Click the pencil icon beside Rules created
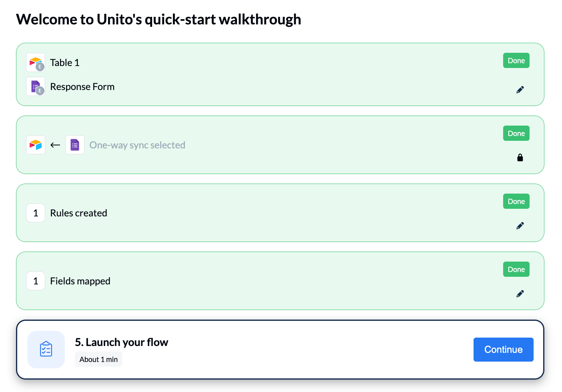Viewport: 562px width, 392px height. pyautogui.click(x=520, y=225)
